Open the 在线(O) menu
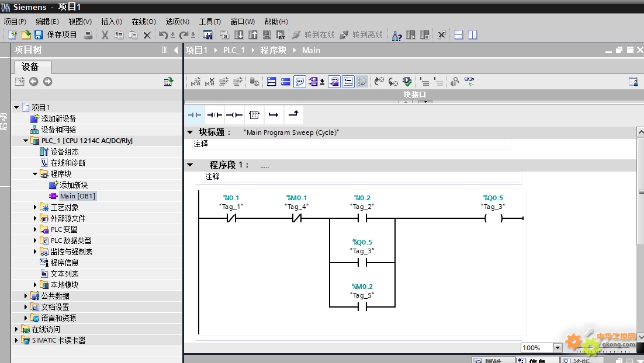This screenshot has width=644, height=363. (144, 22)
